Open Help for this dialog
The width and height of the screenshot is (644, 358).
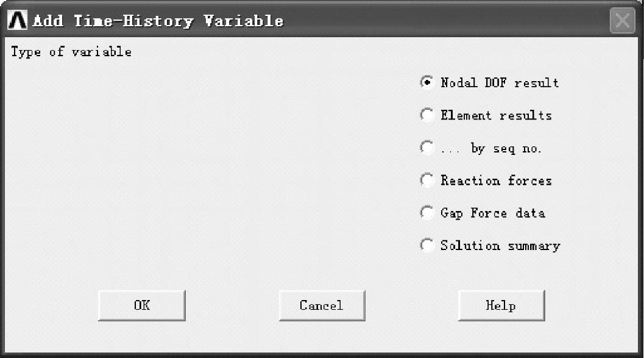501,306
